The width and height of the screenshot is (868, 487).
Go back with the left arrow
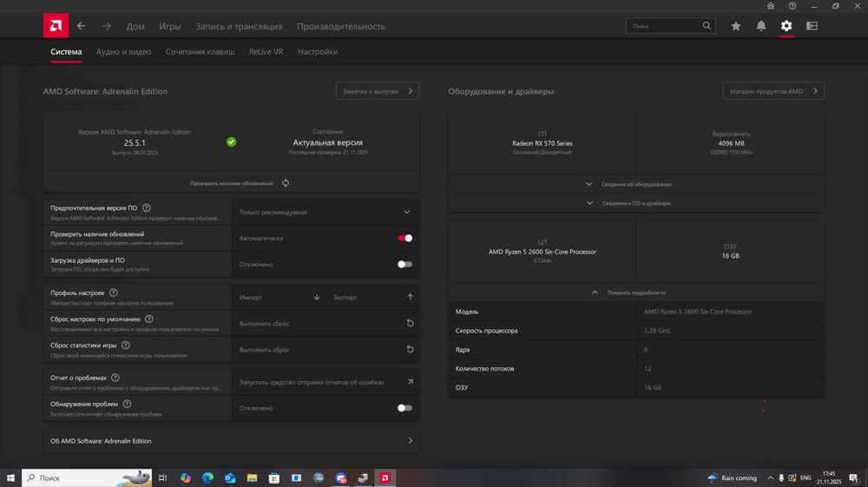[82, 26]
